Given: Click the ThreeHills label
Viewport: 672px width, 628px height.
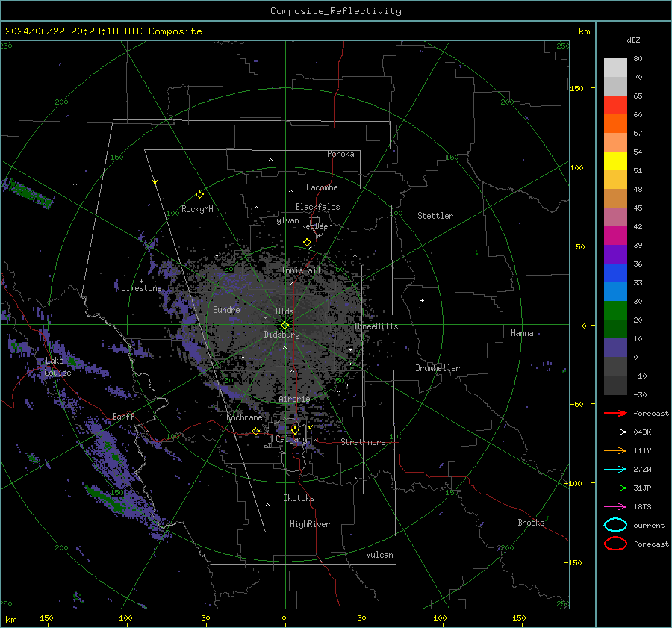Looking at the screenshot, I should pos(376,326).
